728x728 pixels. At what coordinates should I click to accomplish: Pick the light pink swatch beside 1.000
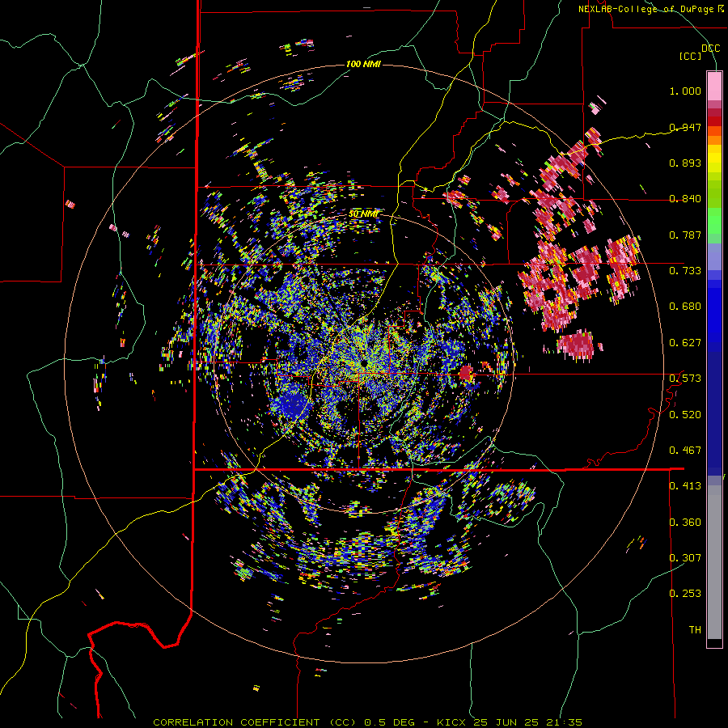pos(714,87)
